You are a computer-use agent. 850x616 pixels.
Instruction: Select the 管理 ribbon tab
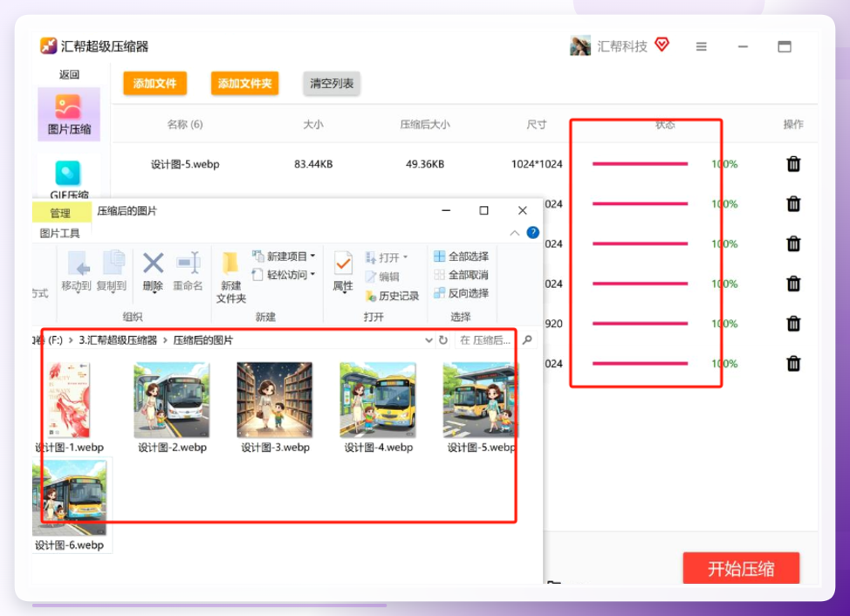60,213
